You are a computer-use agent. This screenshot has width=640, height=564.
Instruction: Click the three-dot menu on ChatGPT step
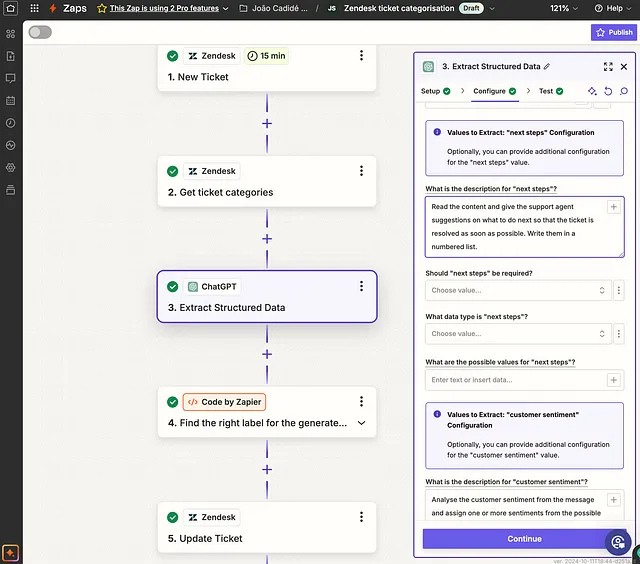[x=361, y=286]
